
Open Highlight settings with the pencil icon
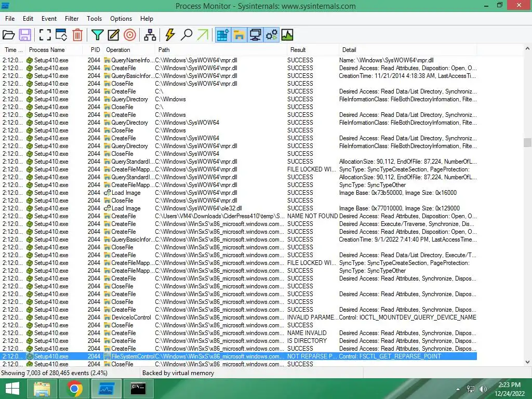113,35
